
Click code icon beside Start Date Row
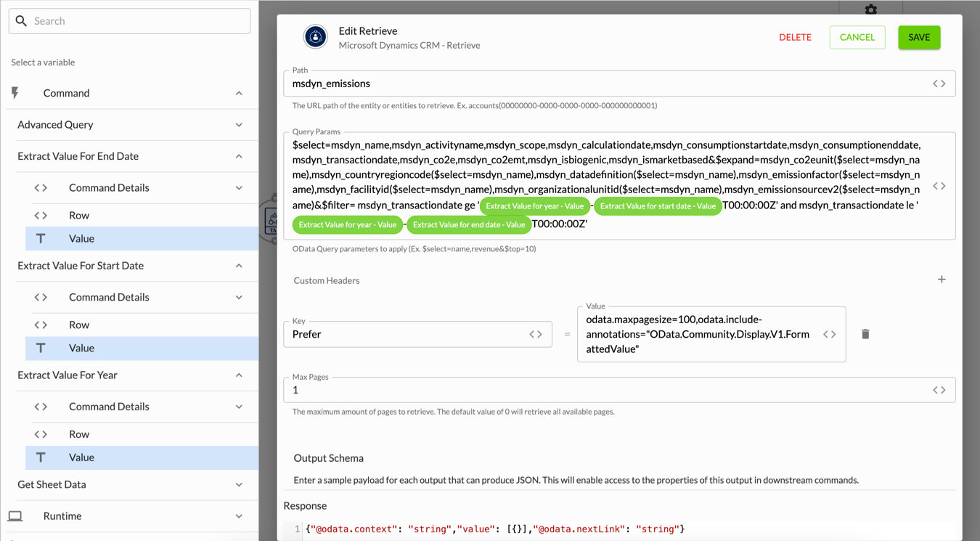point(41,325)
